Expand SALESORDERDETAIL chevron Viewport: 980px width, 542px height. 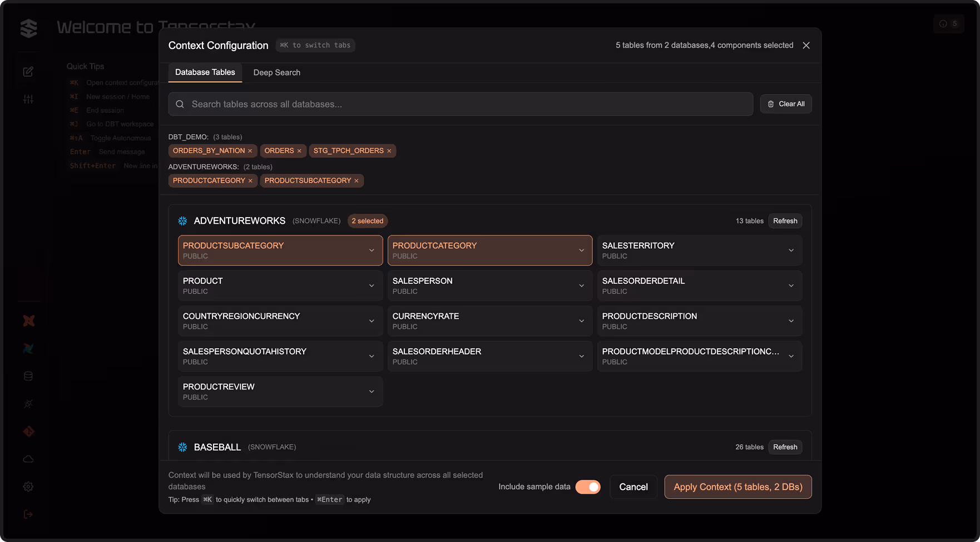[x=791, y=286]
